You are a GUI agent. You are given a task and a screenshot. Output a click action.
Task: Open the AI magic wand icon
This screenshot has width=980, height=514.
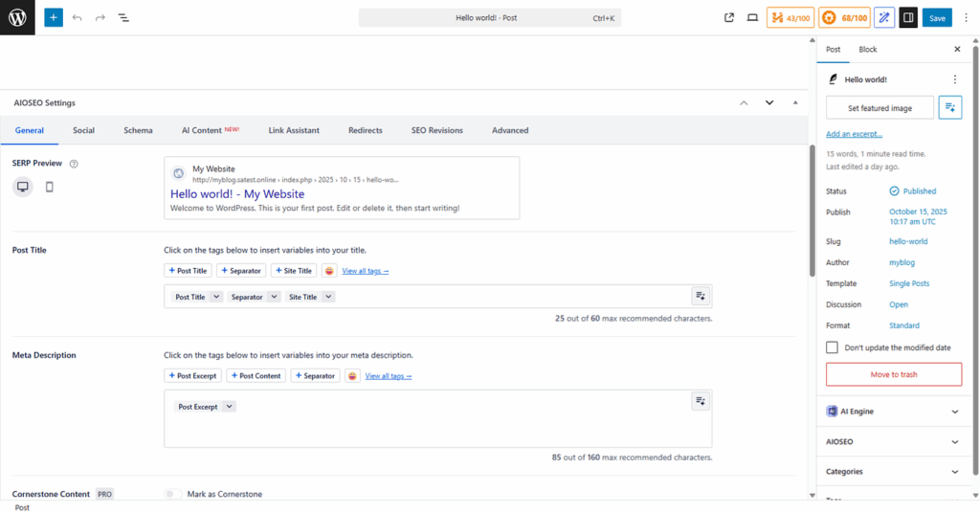pyautogui.click(x=884, y=17)
